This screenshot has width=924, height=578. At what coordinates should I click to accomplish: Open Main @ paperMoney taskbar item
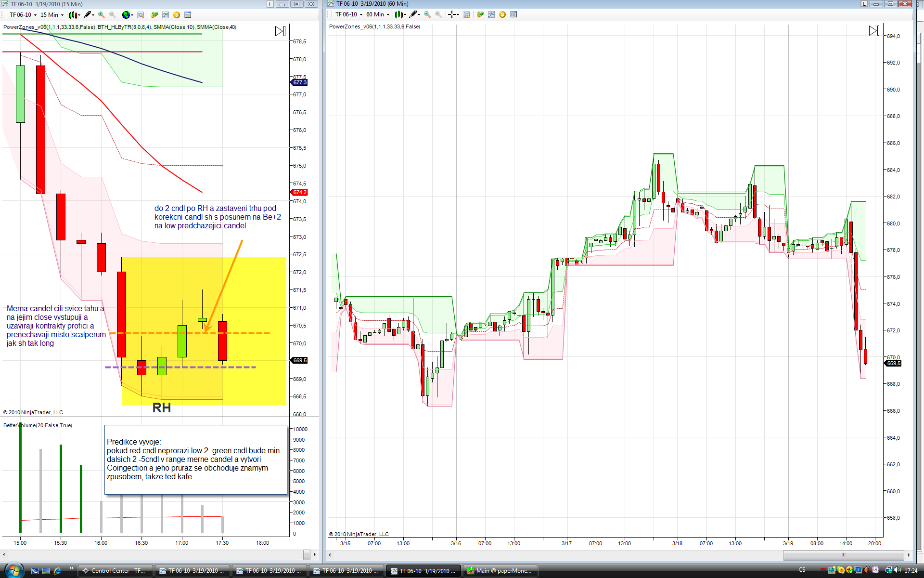[x=500, y=571]
